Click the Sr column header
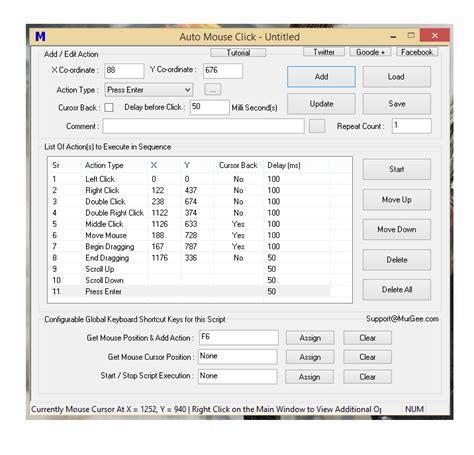 tap(65, 165)
